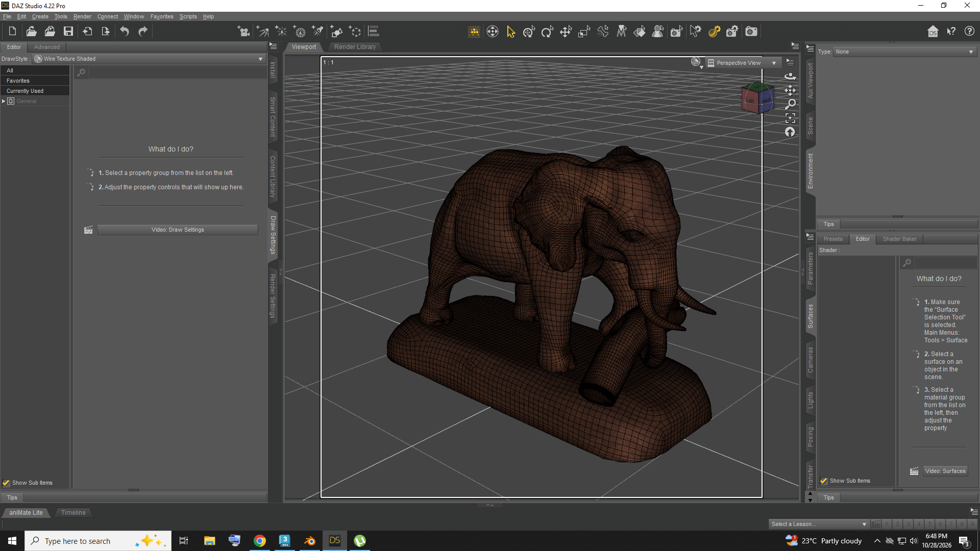This screenshot has width=980, height=551.
Task: Switch to the Advanced tab
Action: (47, 47)
